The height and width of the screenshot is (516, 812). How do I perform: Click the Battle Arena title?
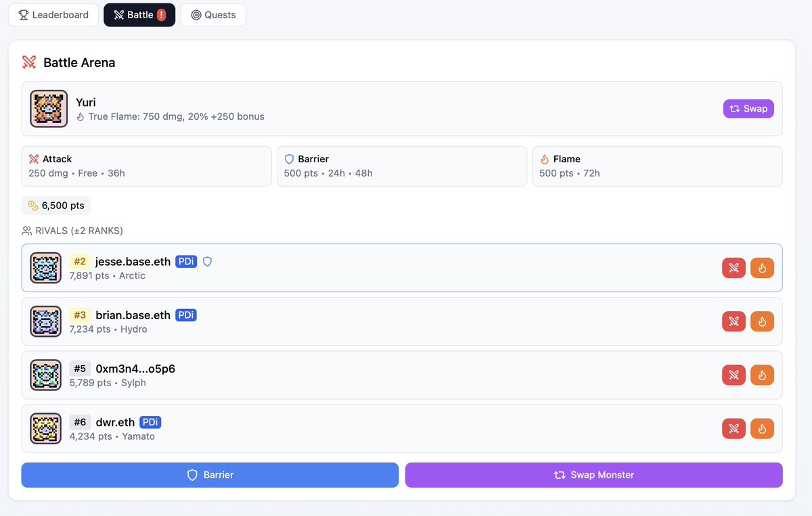79,62
